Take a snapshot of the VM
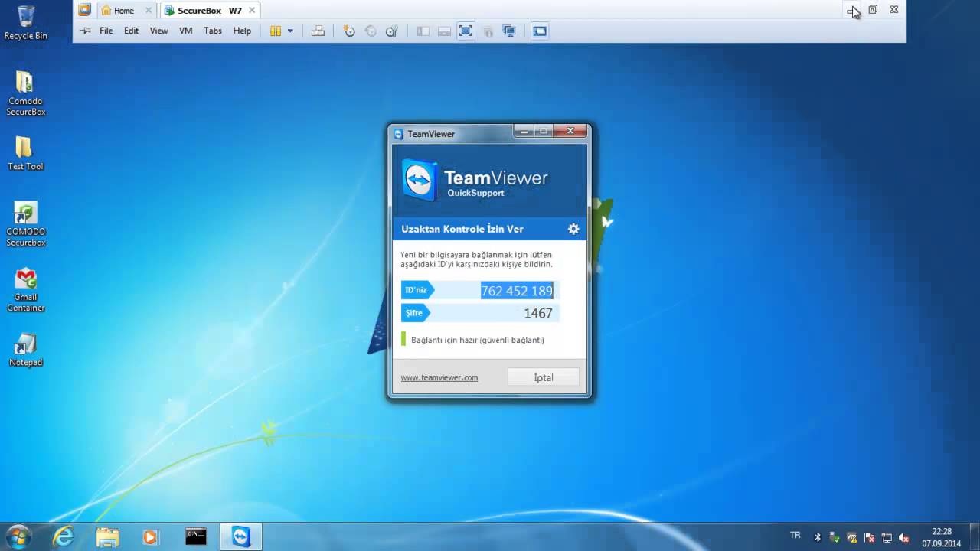The width and height of the screenshot is (980, 551). coord(349,31)
